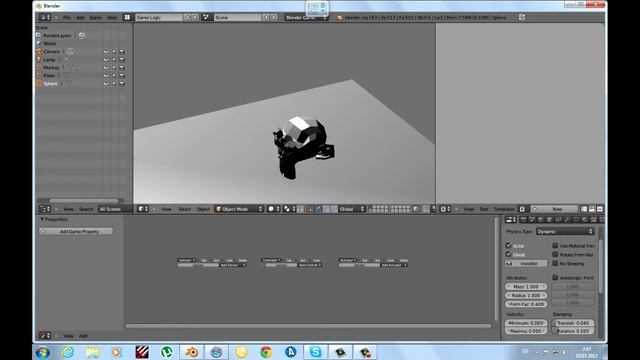The width and height of the screenshot is (640, 360).
Task: Open Skype from the taskbar
Action: point(315,352)
